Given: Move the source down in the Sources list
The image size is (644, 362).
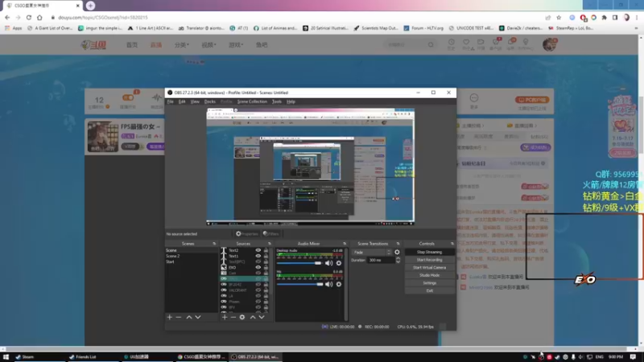Looking at the screenshot, I should coord(262,317).
